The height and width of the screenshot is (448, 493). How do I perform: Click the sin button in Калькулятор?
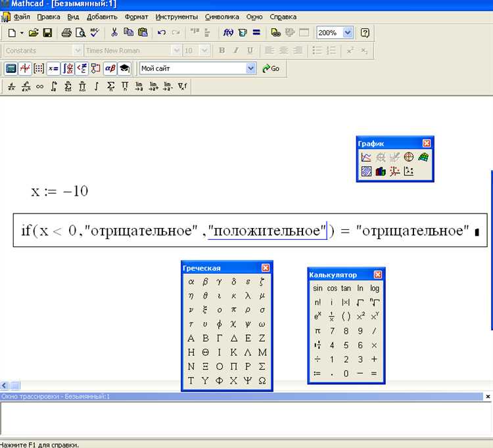click(317, 288)
